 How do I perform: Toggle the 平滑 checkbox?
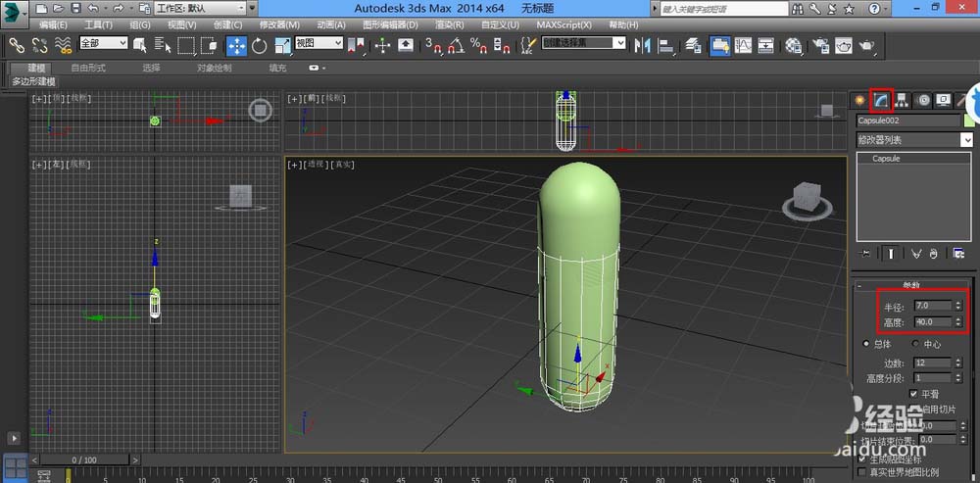click(x=913, y=394)
